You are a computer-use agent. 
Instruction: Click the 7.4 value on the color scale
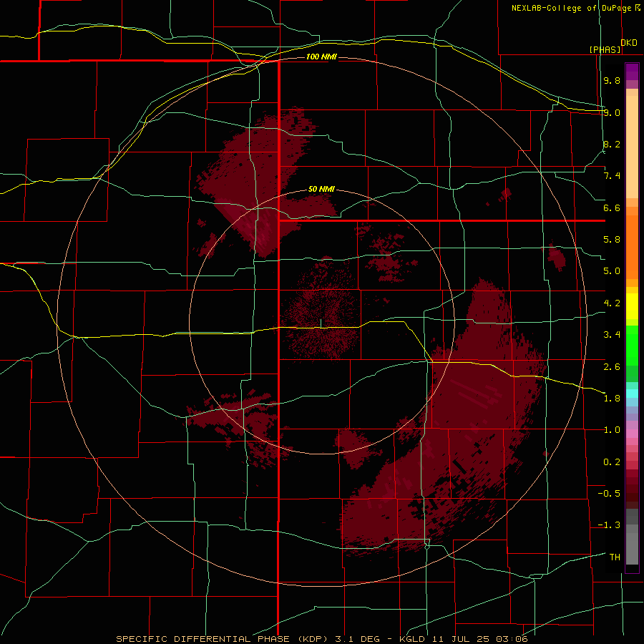612,176
